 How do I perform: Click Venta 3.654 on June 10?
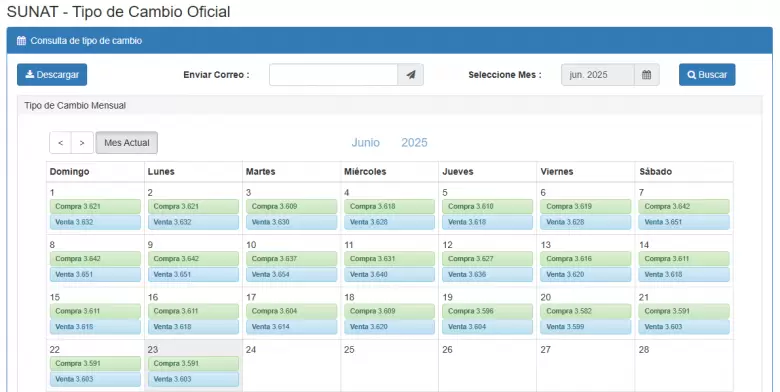(x=292, y=274)
